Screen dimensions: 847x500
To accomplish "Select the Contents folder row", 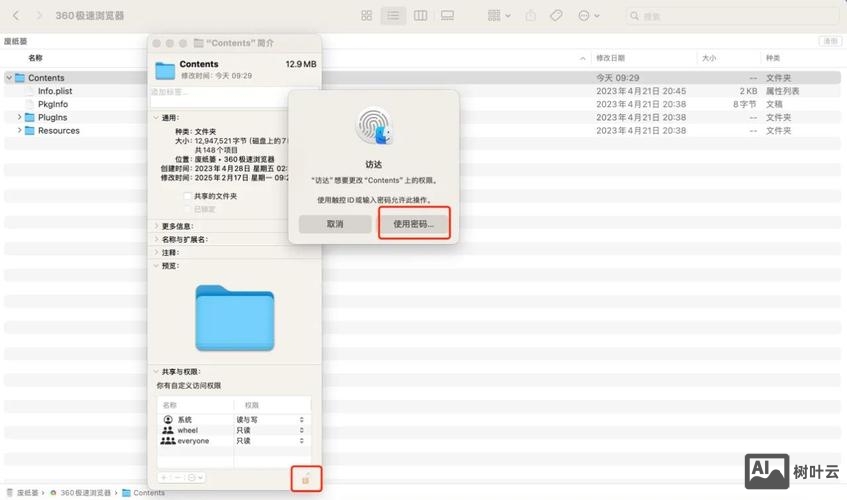I will click(422, 78).
